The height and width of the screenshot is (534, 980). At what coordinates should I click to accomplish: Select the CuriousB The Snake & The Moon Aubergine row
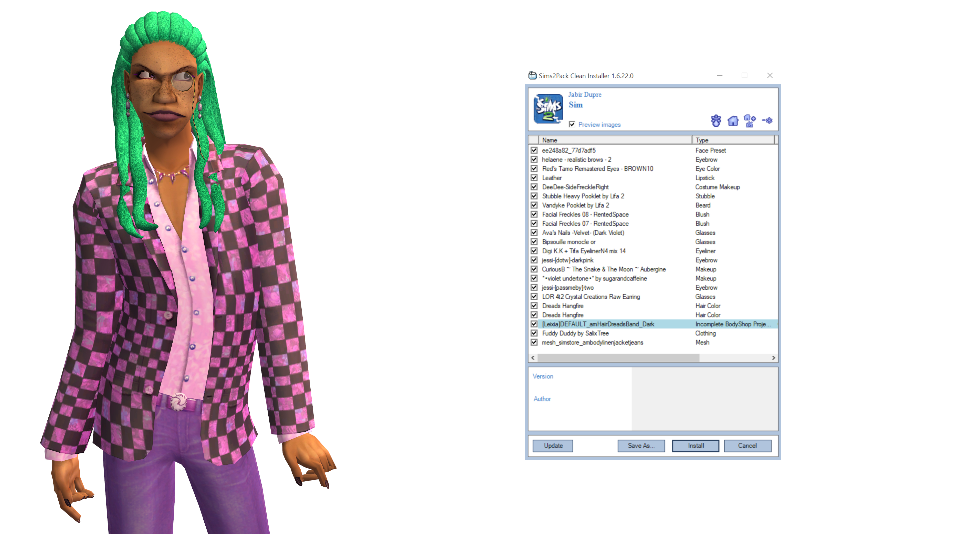[653, 269]
